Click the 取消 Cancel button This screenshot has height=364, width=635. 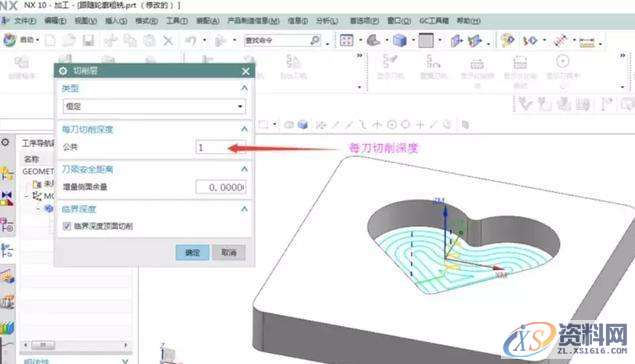[229, 252]
